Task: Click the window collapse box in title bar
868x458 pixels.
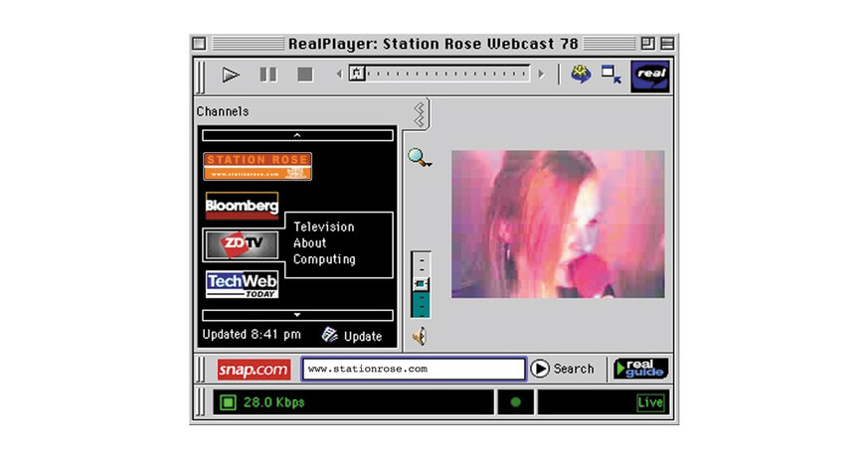Action: pyautogui.click(x=667, y=43)
